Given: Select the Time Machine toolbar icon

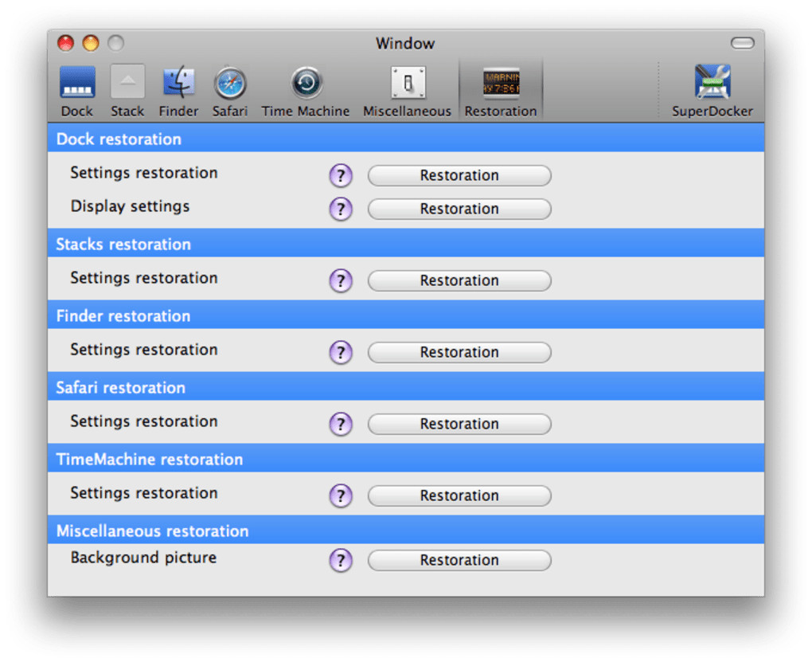Looking at the screenshot, I should click(306, 83).
